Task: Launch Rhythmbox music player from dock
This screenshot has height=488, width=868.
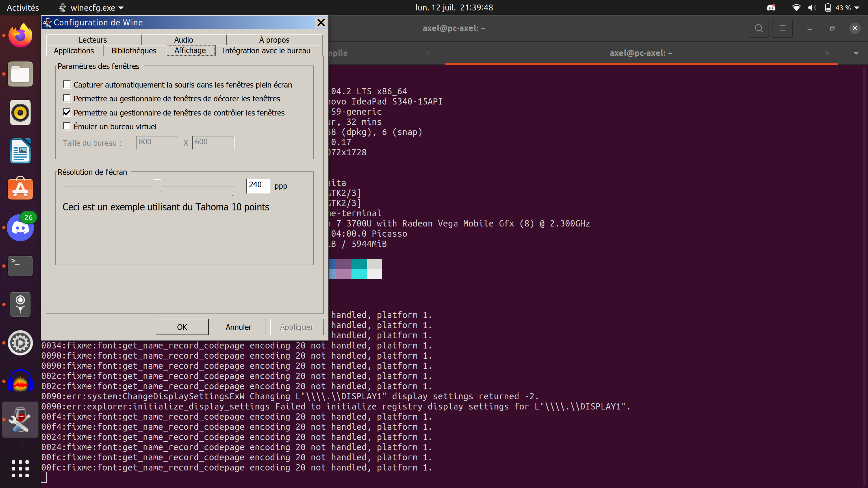Action: click(20, 112)
